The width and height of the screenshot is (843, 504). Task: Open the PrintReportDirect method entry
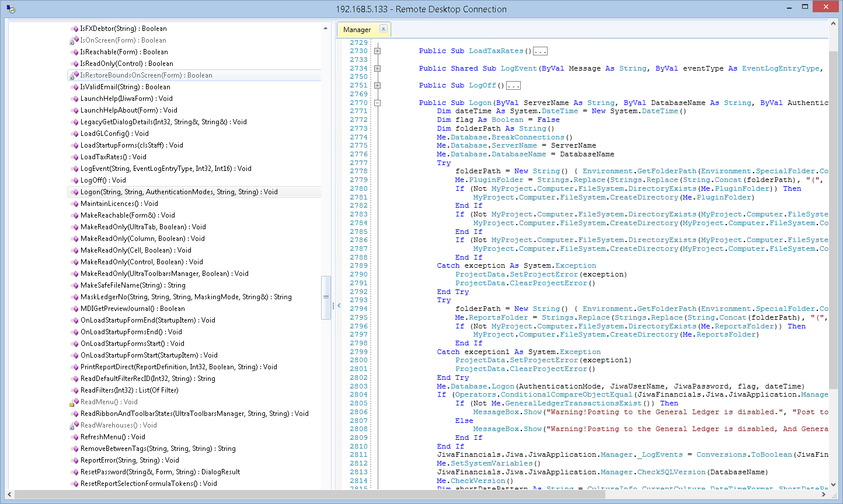pos(179,367)
